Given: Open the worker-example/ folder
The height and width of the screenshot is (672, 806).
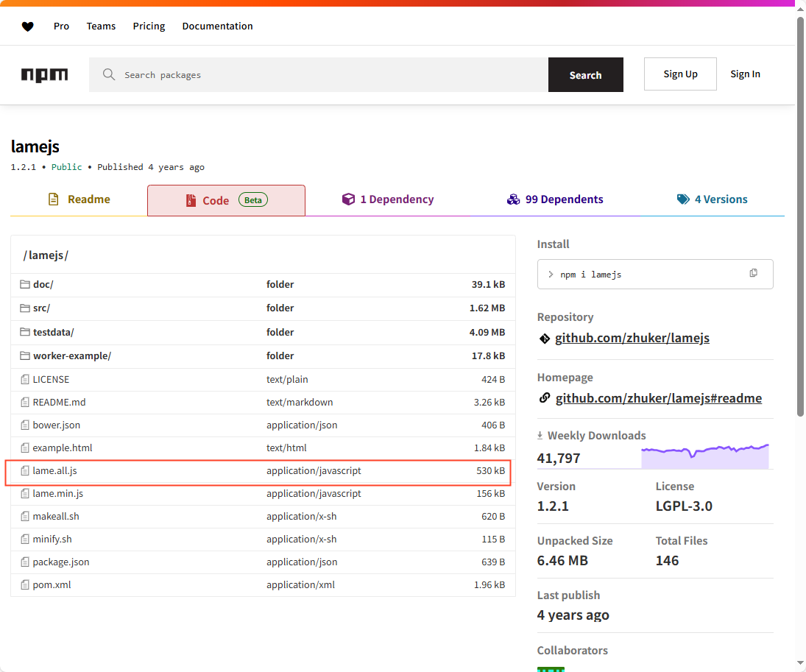Looking at the screenshot, I should coord(72,356).
